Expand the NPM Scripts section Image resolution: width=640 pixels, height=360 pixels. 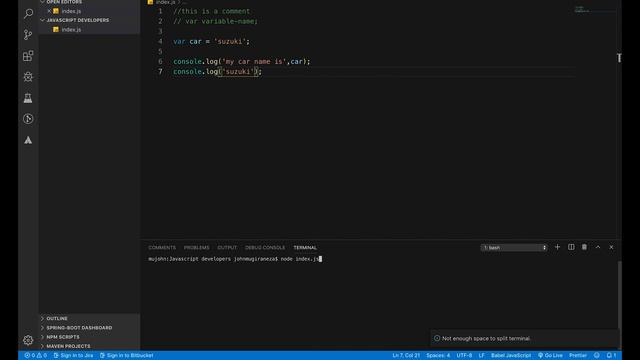pos(63,337)
